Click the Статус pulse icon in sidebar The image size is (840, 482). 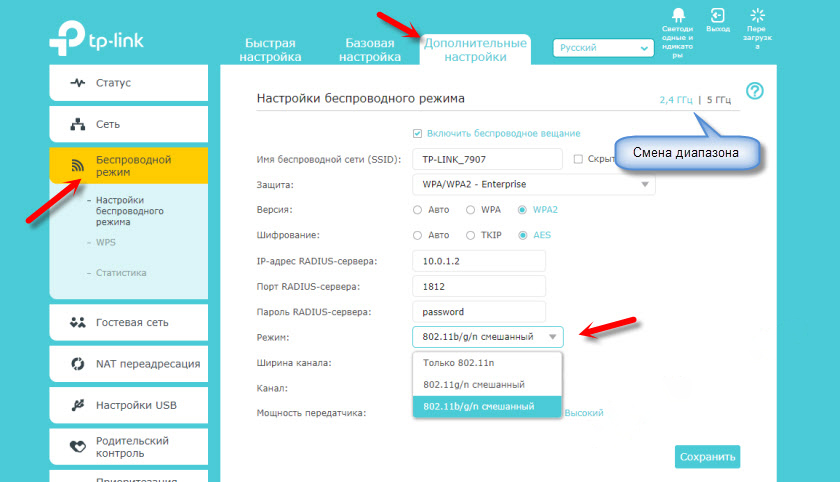pyautogui.click(x=77, y=83)
